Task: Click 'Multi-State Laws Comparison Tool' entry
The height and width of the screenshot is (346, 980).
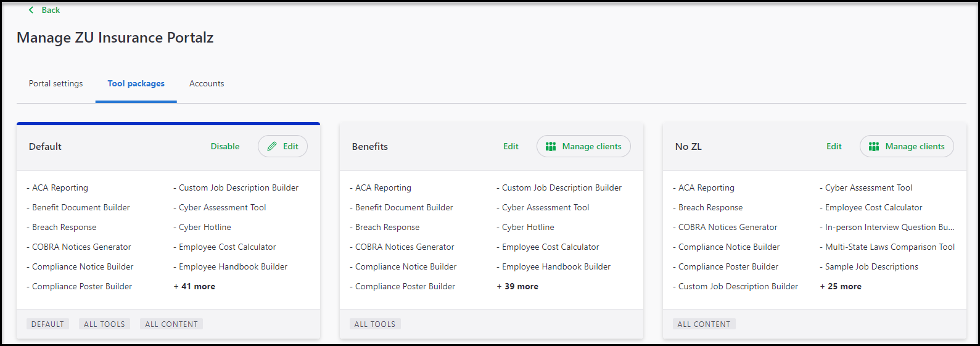Action: pyautogui.click(x=890, y=247)
